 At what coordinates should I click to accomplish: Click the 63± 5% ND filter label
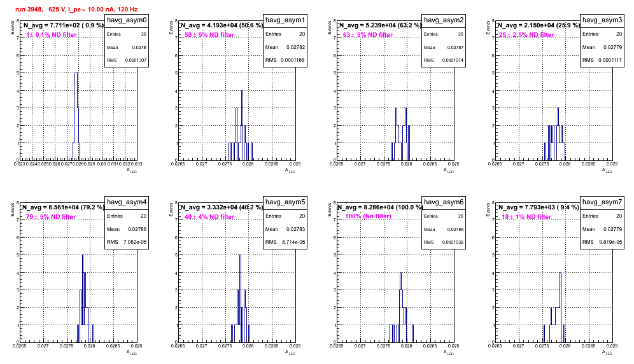click(x=368, y=35)
